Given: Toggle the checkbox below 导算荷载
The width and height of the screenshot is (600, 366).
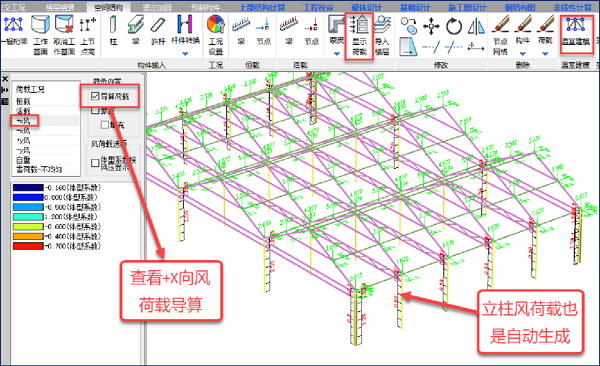Looking at the screenshot, I should tap(95, 111).
